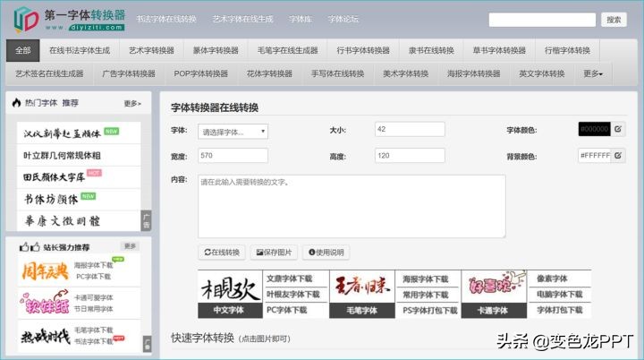
Task: Click the thumbs-up icon beside 站长强力推荐
Action: pos(30,247)
